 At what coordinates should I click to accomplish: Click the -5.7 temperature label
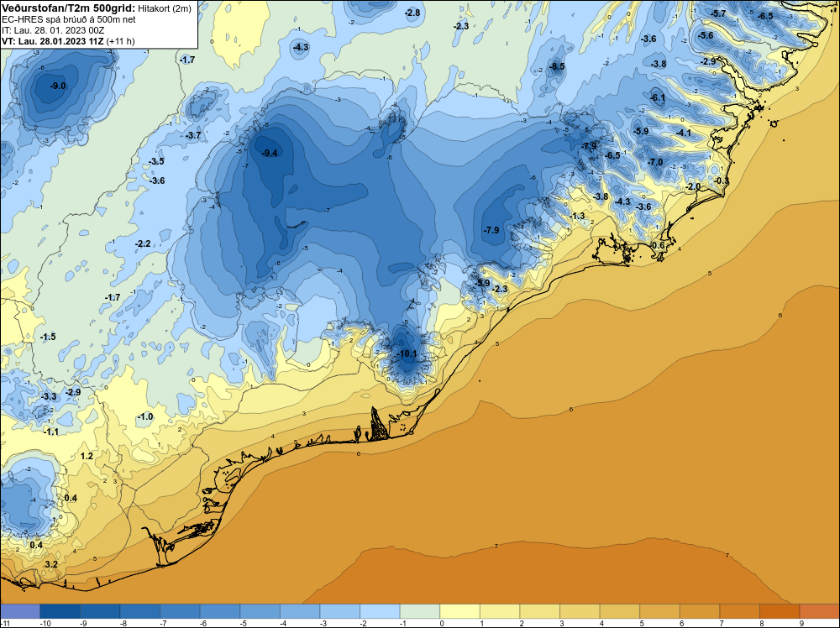(x=718, y=13)
